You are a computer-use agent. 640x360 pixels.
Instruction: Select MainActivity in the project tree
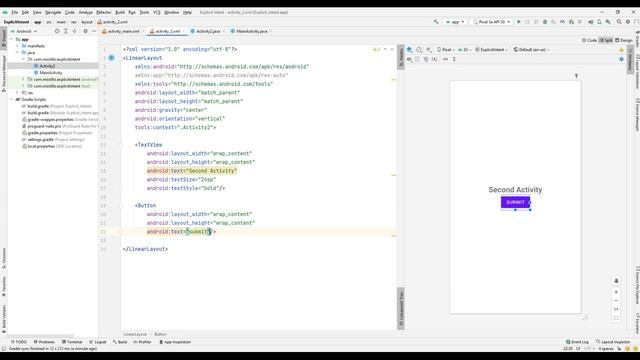tap(51, 73)
